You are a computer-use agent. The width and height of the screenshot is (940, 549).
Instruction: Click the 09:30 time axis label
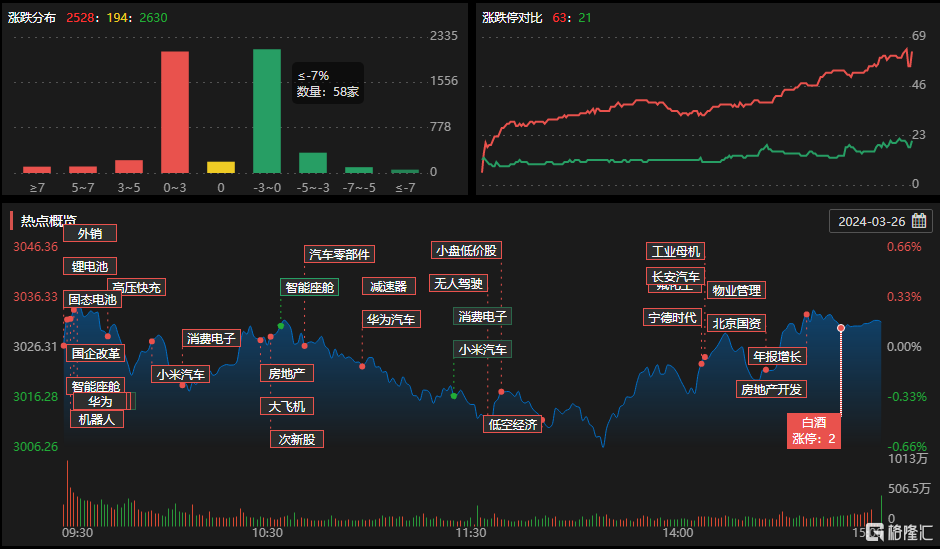pyautogui.click(x=77, y=532)
